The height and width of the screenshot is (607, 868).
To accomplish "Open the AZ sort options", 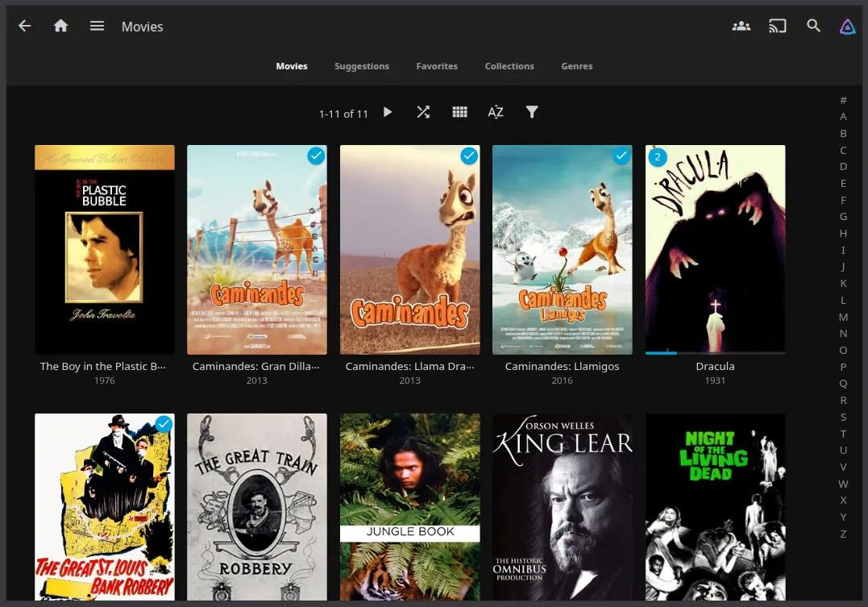I will [x=496, y=112].
